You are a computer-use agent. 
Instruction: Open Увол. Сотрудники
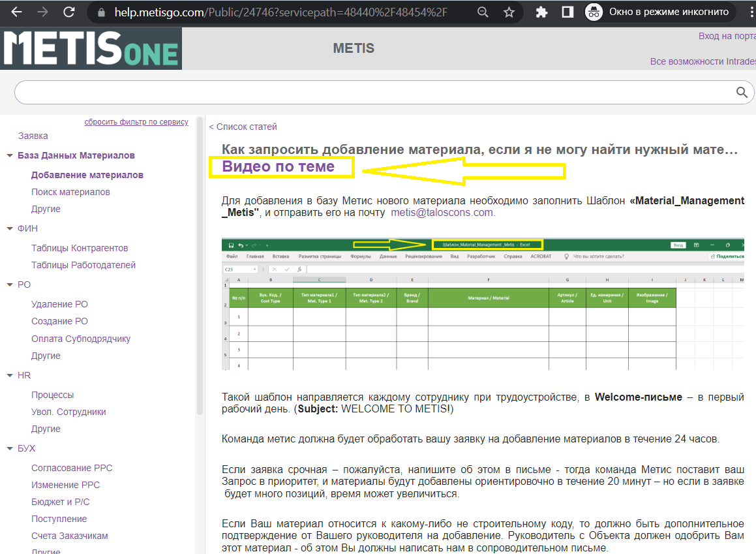[68, 412]
